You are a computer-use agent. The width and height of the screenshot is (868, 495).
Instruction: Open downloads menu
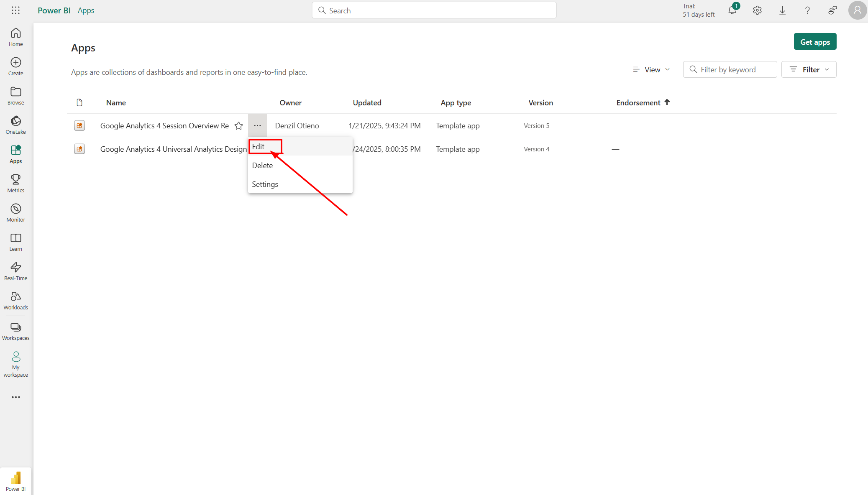[782, 10]
